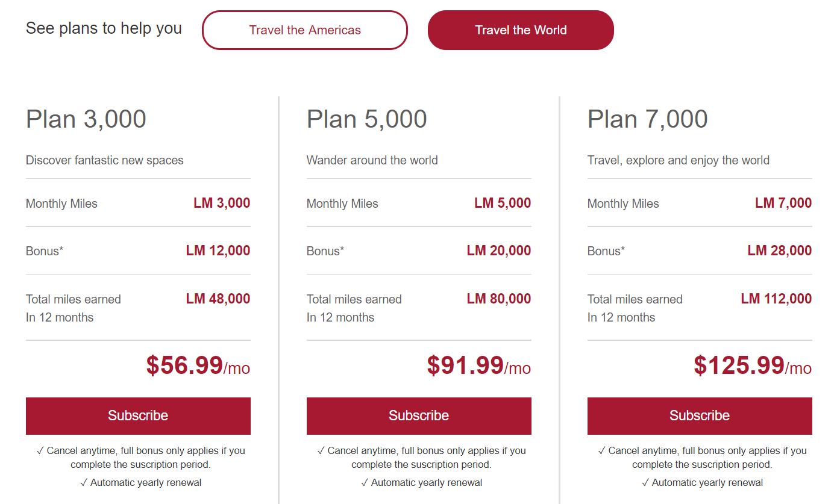Click Plan 3,000 automatic yearly renewal checkmark
This screenshot has width=837, height=504.
click(x=84, y=482)
